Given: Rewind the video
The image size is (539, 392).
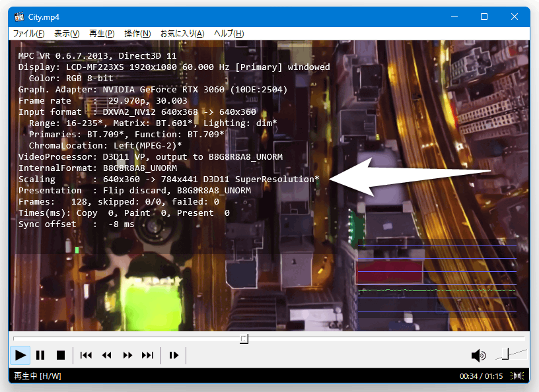Looking at the screenshot, I should tap(106, 355).
